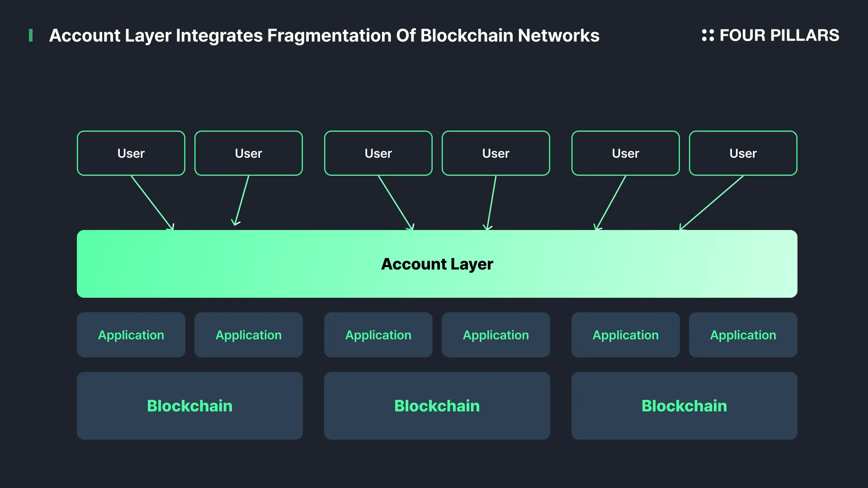Click the green accent bar beside the title
Screen dimensions: 868x488
pos(31,35)
